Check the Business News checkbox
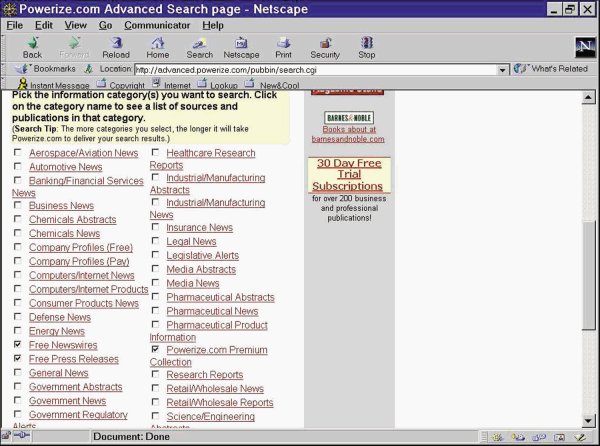The width and height of the screenshot is (600, 446). pyautogui.click(x=18, y=205)
